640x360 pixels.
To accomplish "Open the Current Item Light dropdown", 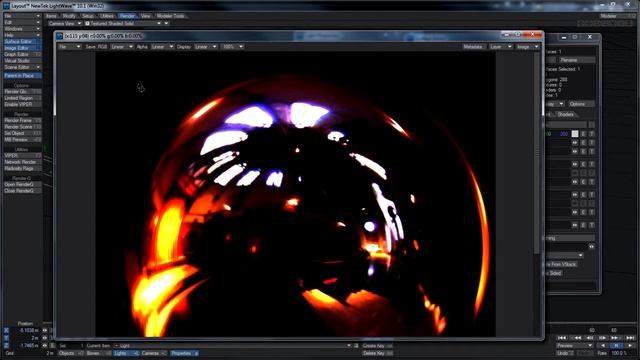I will (x=232, y=346).
